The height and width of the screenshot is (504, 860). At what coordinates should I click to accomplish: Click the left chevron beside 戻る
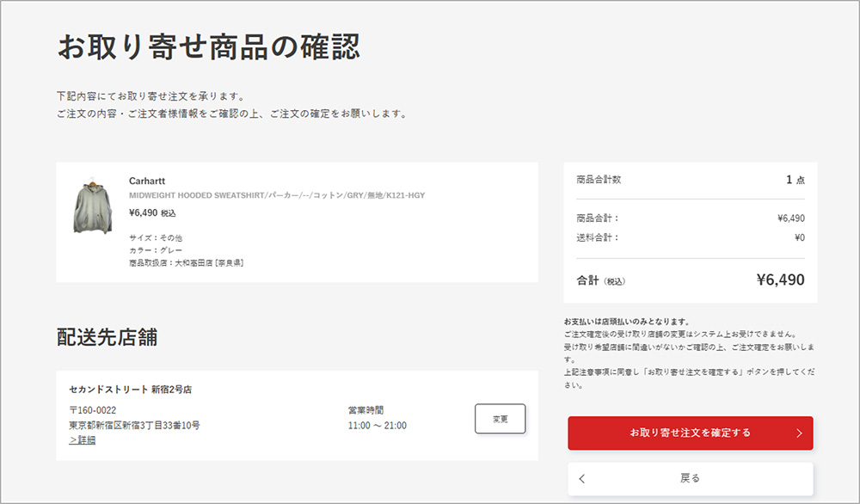click(580, 477)
